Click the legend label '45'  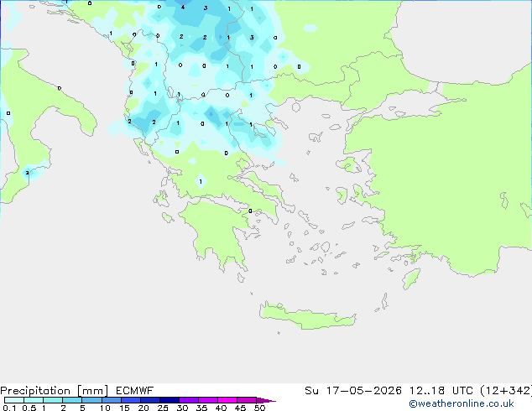(x=240, y=408)
